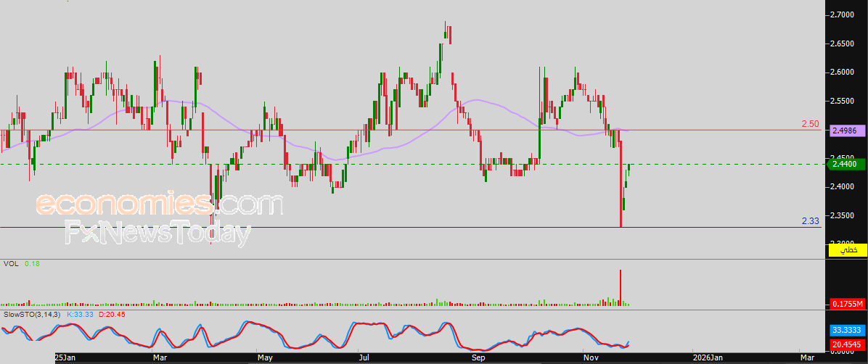Screen dimensions: 868x364
Task: Select the blue 2.33 support level label
Action: click(811, 221)
